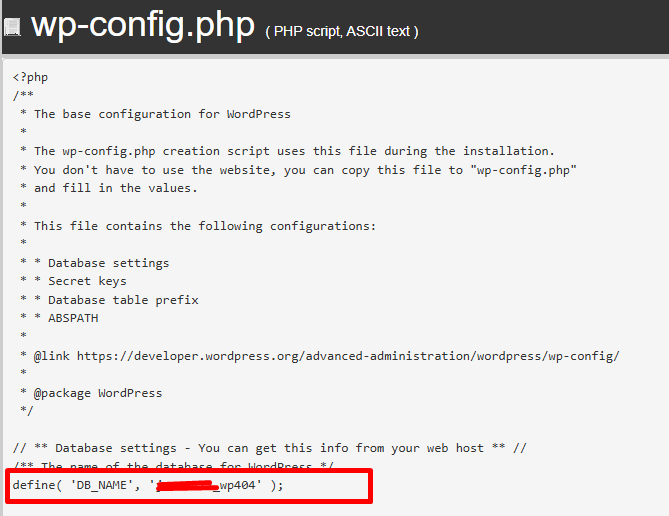Click the quoted "wp-config.php" text in comment
669x516 pixels.
(x=521, y=170)
